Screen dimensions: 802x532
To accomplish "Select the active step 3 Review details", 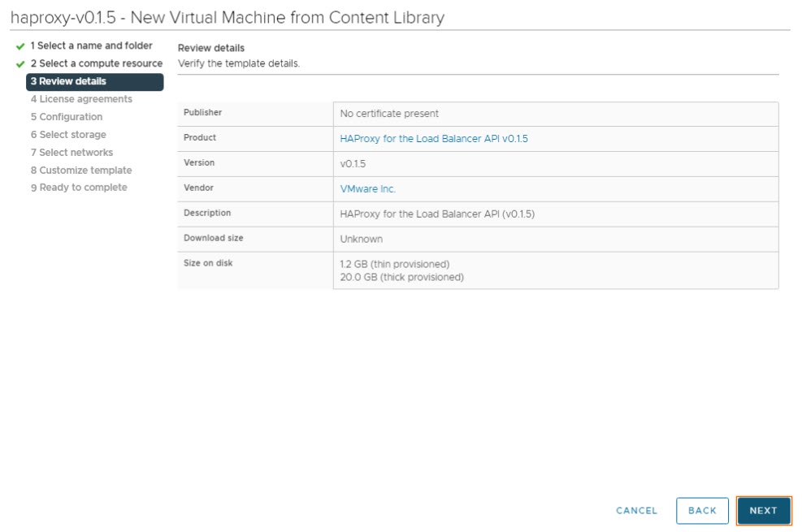I will click(x=94, y=81).
